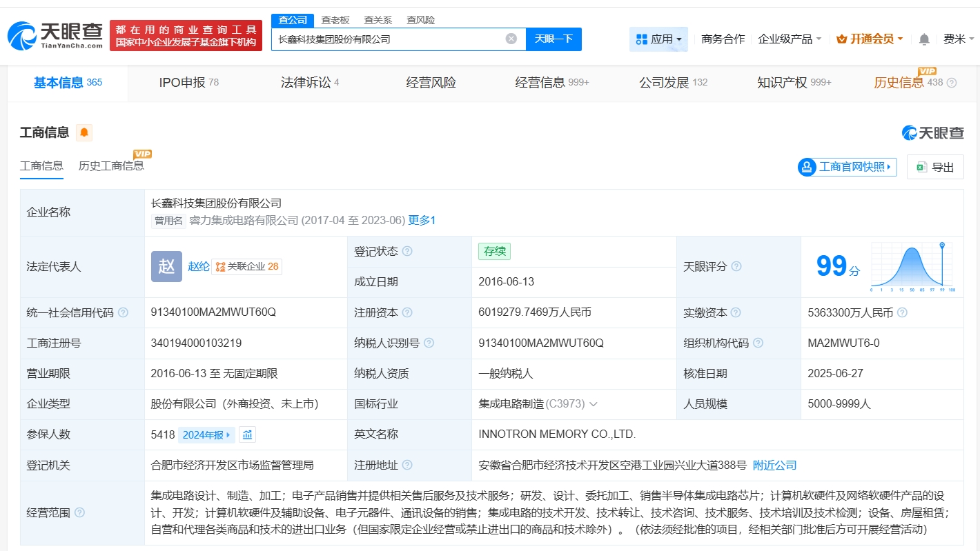Click the red promotional banner near logo
Image resolution: width=980 pixels, height=551 pixels.
pyautogui.click(x=186, y=35)
